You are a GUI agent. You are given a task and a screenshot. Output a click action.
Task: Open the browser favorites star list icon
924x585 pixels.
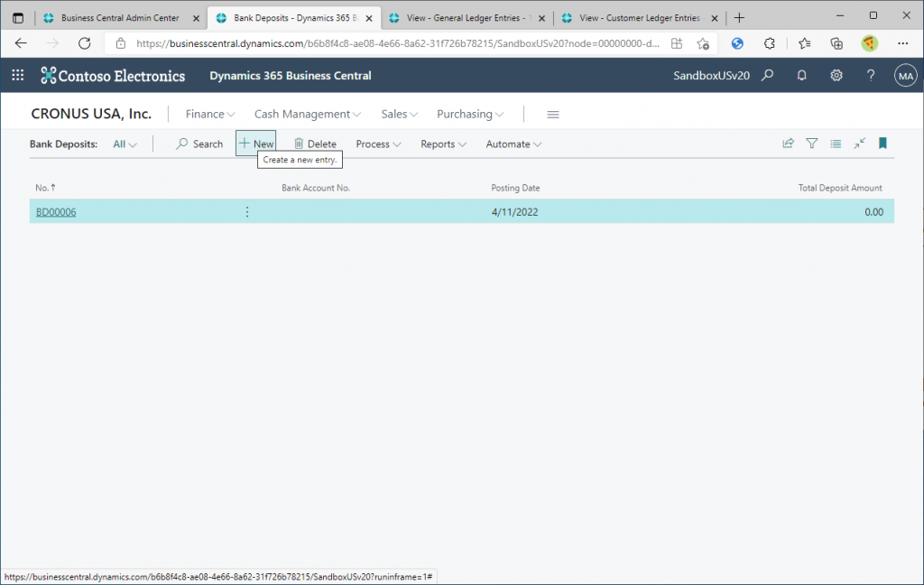pos(804,43)
